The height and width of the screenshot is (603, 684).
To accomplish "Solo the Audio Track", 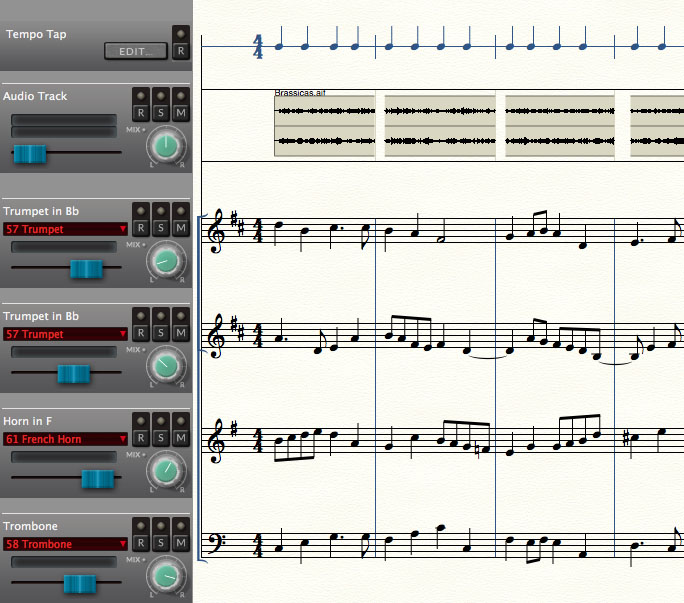I will click(x=160, y=112).
